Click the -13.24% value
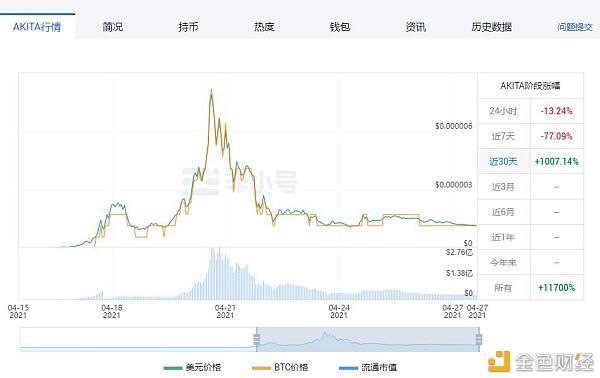600x378 pixels. pyautogui.click(x=557, y=111)
